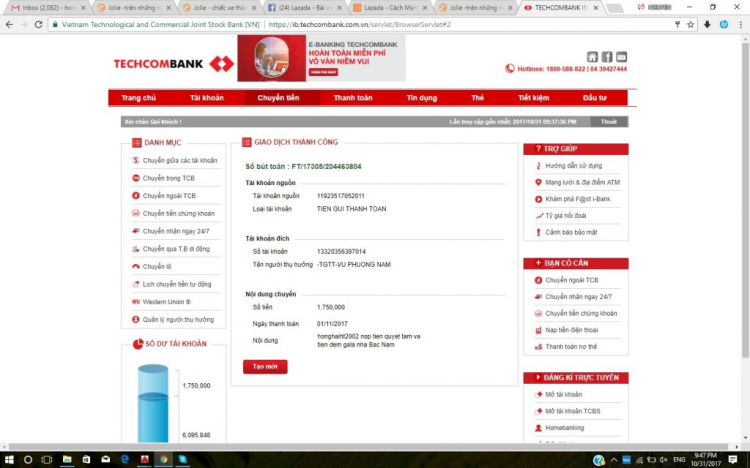Open Chuyển trong TCB in the sidebar
This screenshot has width=750, height=468.
coord(168,178)
